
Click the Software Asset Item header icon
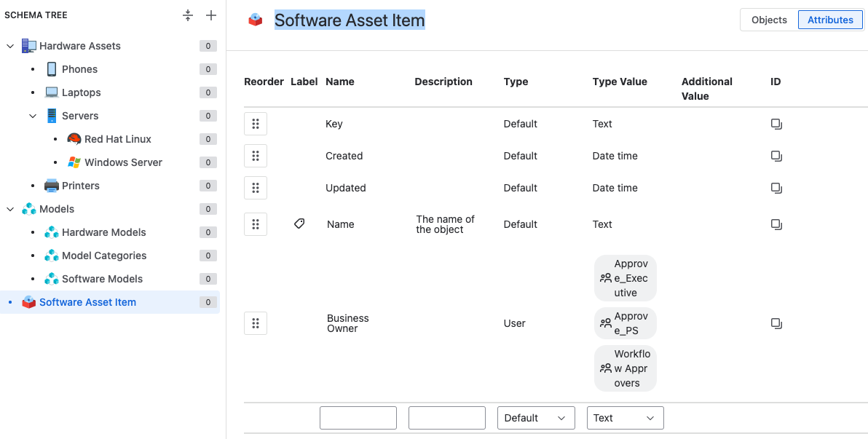[255, 20]
